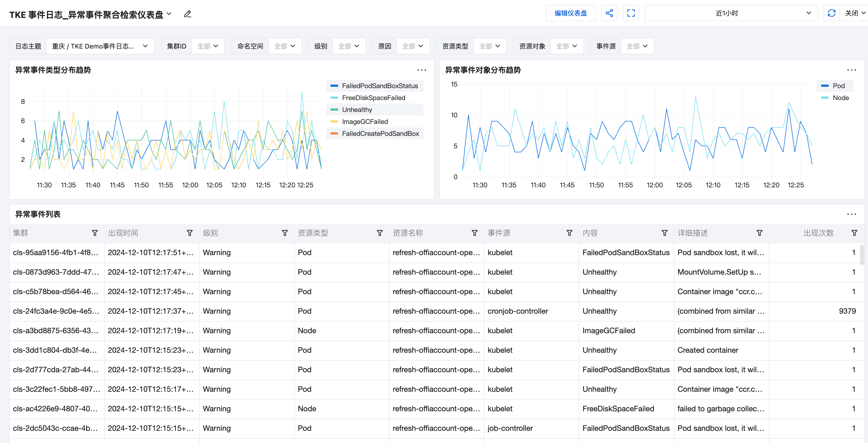This screenshot has width=868, height=443.
Task: Toggle FailedPodSandBoxStatus series in legend
Action: [x=374, y=86]
